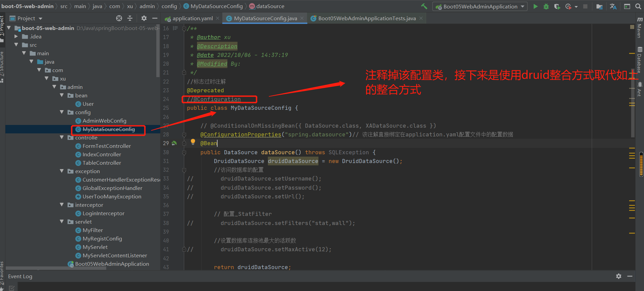Expand the .idea folder
Viewport: 644px width, 291px height.
(x=16, y=36)
